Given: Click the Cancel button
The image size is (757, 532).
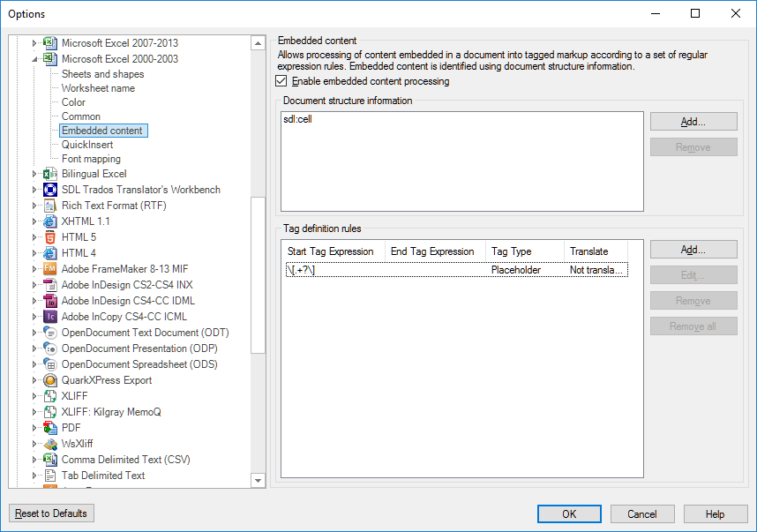Looking at the screenshot, I should [x=642, y=514].
